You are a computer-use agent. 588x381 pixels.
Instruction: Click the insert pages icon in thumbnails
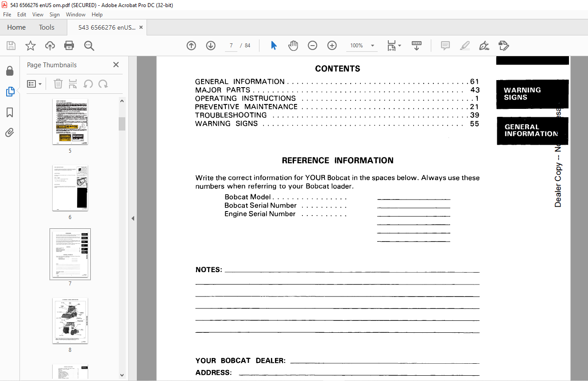(73, 84)
